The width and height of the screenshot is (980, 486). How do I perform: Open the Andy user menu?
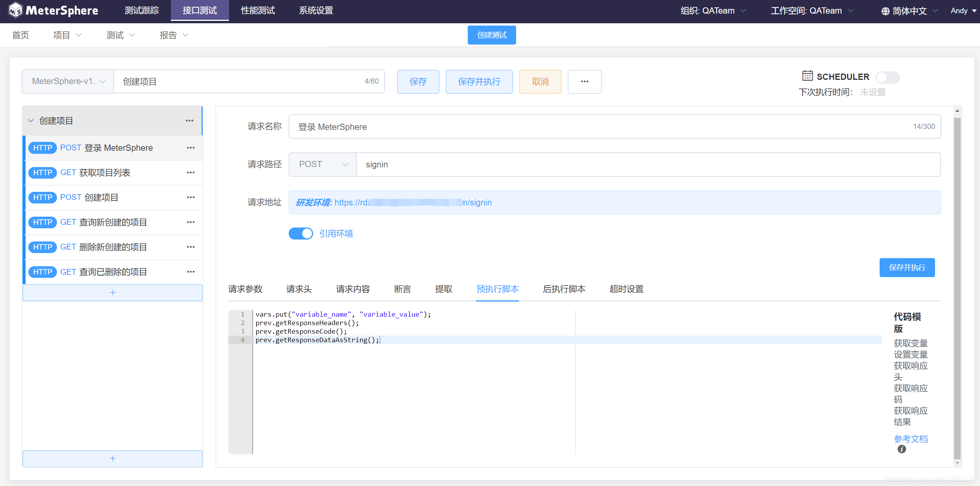tap(963, 11)
